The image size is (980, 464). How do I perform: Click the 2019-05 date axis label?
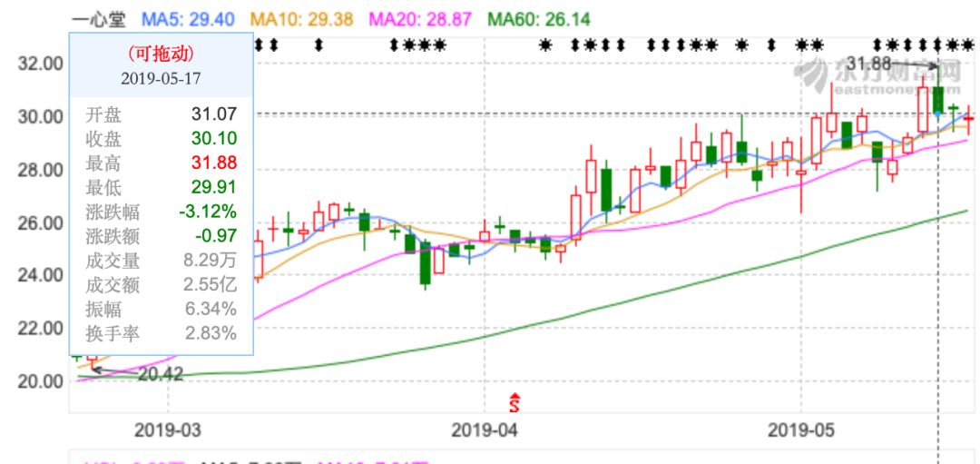[x=800, y=428]
